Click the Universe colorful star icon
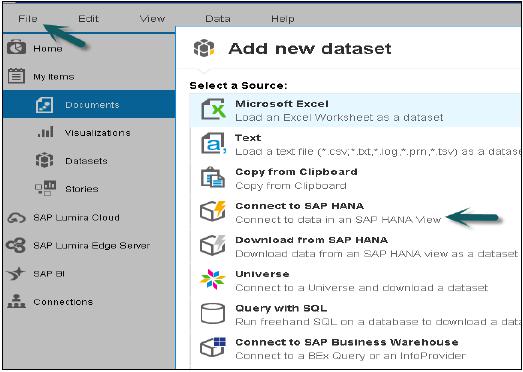Screen dimensions: 523x372 coord(213,280)
